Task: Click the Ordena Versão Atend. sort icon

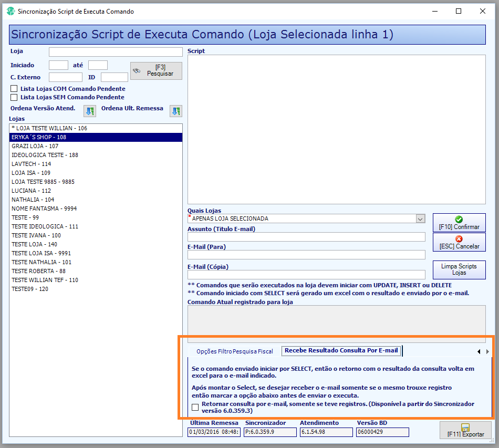Action: coord(90,111)
